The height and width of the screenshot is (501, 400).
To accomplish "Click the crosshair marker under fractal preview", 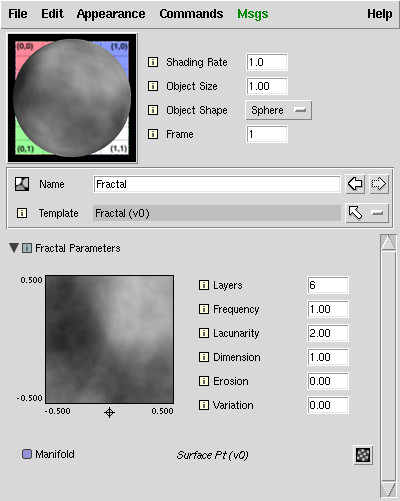I will (x=109, y=412).
